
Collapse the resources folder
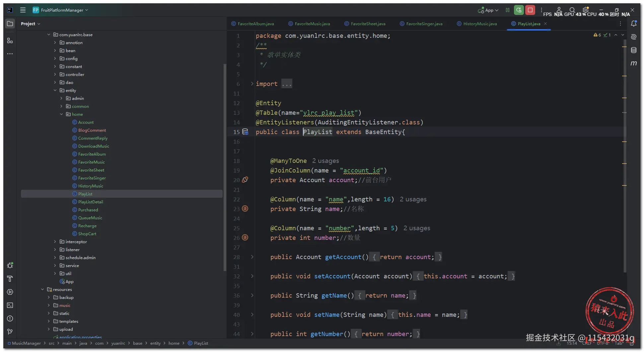(x=42, y=289)
